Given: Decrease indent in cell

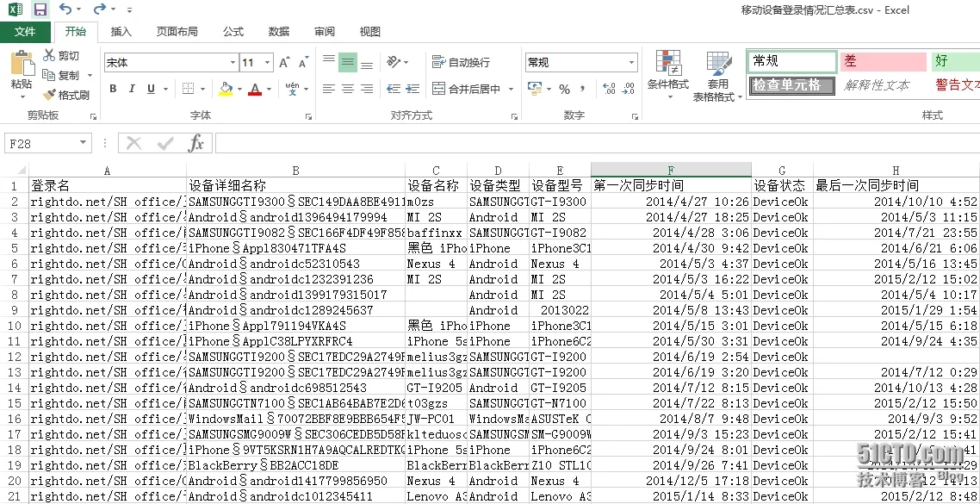Looking at the screenshot, I should pos(394,89).
